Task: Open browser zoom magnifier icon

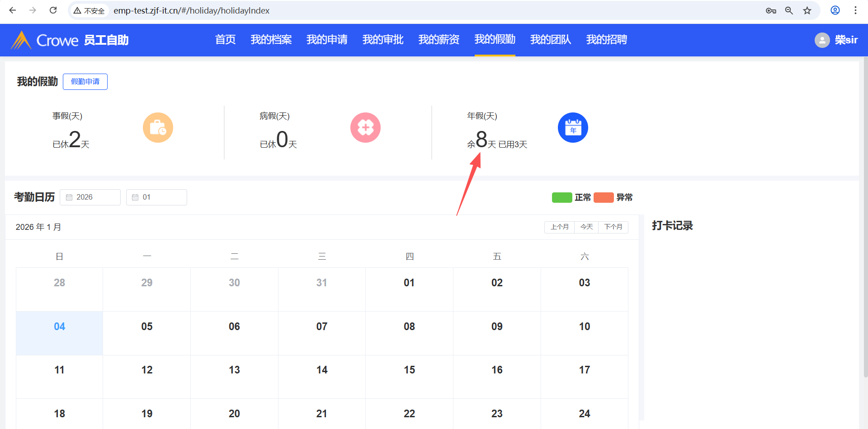Action: click(789, 10)
